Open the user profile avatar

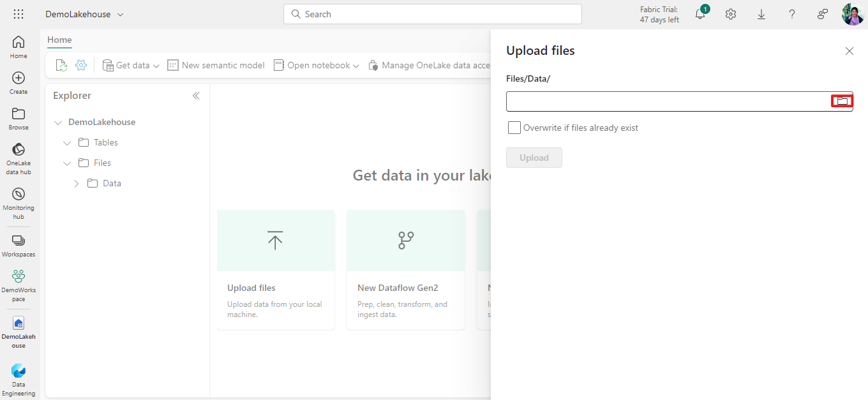coord(853,14)
